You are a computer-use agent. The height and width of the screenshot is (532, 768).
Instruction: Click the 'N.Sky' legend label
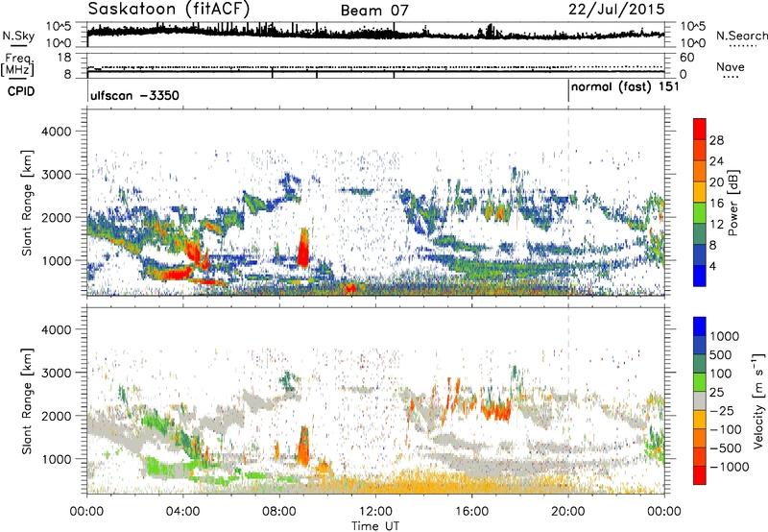point(18,36)
